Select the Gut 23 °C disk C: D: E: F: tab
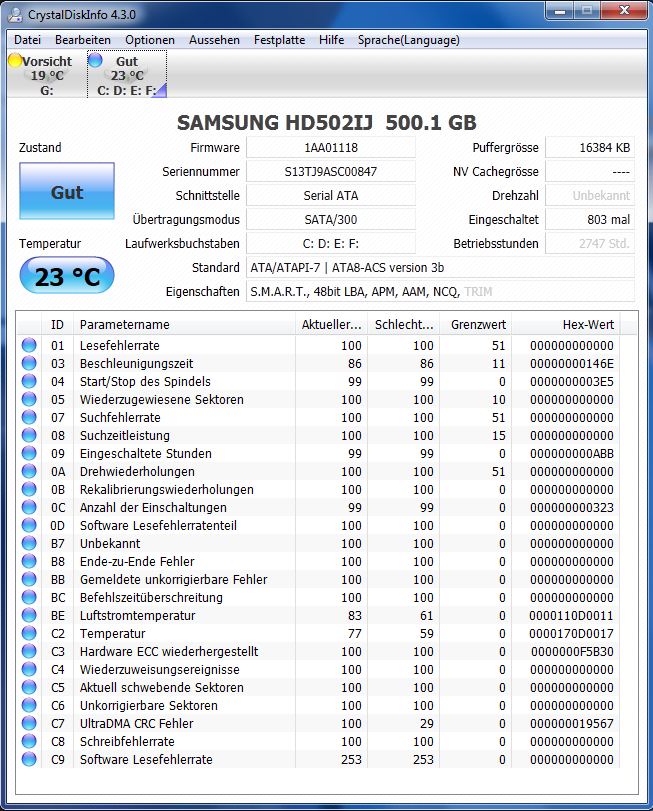This screenshot has width=653, height=811. pyautogui.click(x=127, y=74)
